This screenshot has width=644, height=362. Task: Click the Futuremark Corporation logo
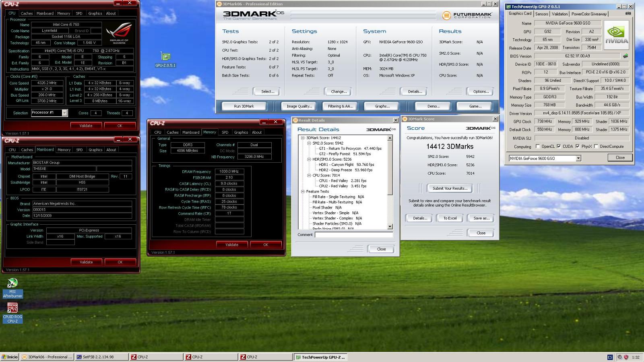pyautogui.click(x=467, y=15)
